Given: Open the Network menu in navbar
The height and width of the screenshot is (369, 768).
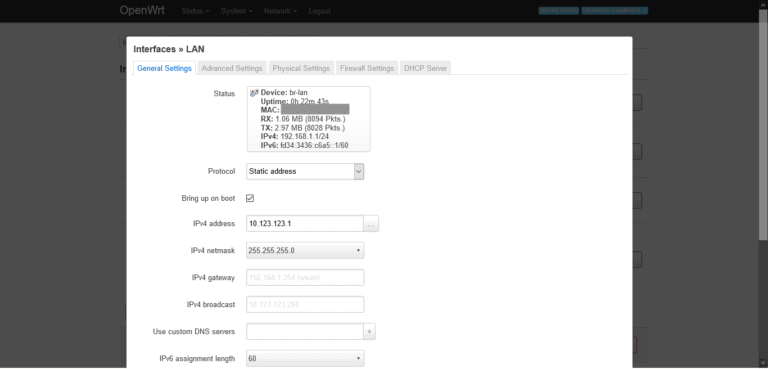Looking at the screenshot, I should coord(281,11).
